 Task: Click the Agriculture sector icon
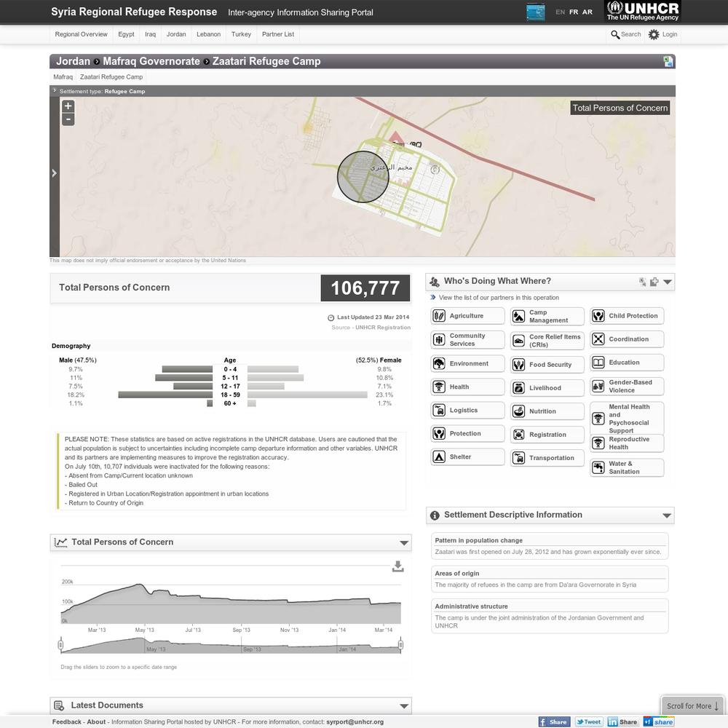coord(439,316)
